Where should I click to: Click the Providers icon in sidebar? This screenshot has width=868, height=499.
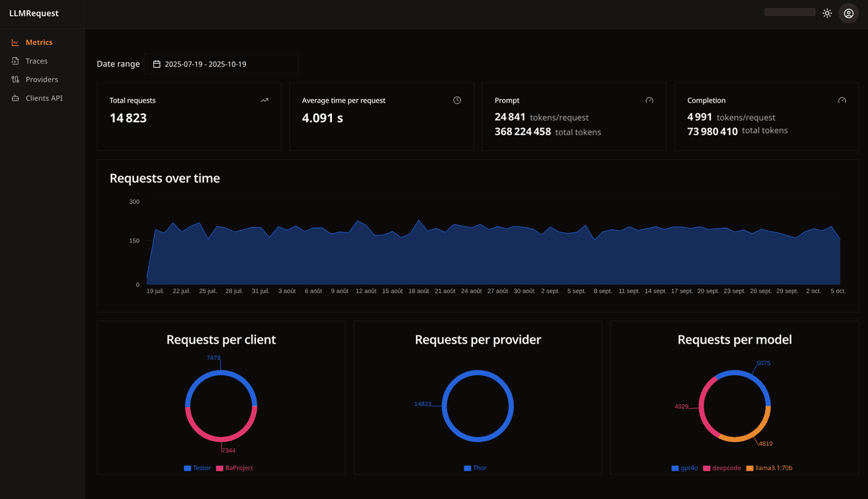(x=15, y=80)
